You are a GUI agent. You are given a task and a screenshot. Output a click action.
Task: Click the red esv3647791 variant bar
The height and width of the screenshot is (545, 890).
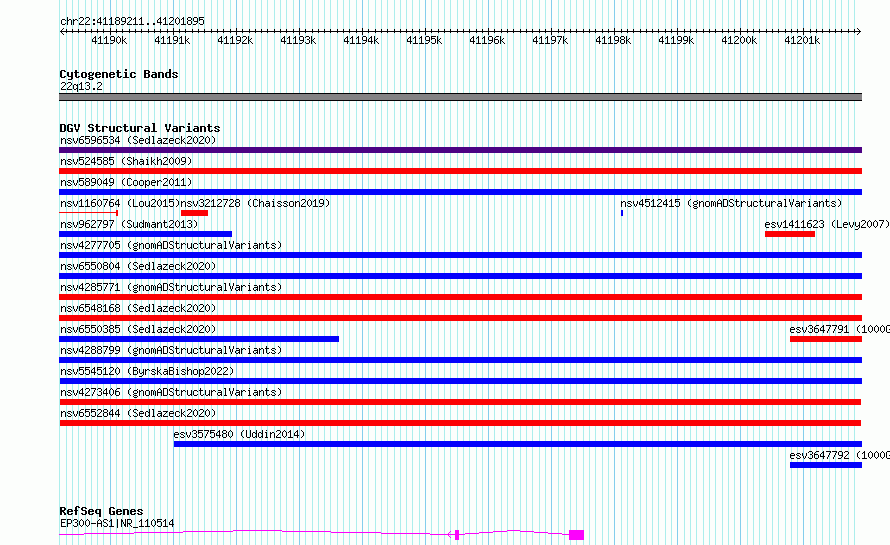[826, 339]
